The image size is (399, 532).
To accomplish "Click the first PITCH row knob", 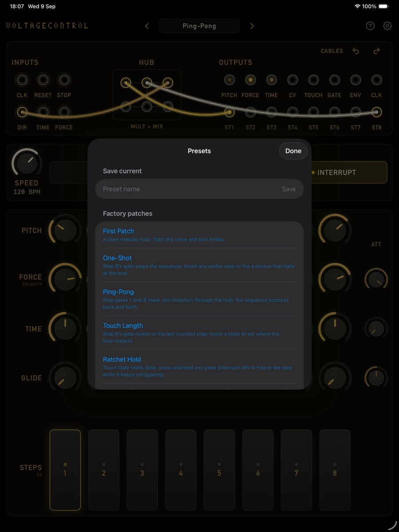I will tap(65, 231).
